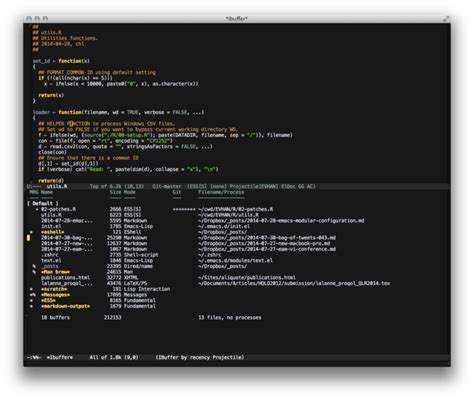
Task: Switch to the *ESS* buffer
Action: [48, 300]
